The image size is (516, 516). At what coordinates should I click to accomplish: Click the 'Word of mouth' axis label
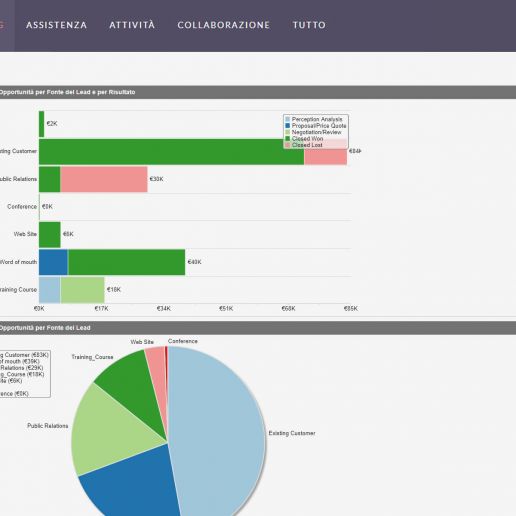(18, 262)
